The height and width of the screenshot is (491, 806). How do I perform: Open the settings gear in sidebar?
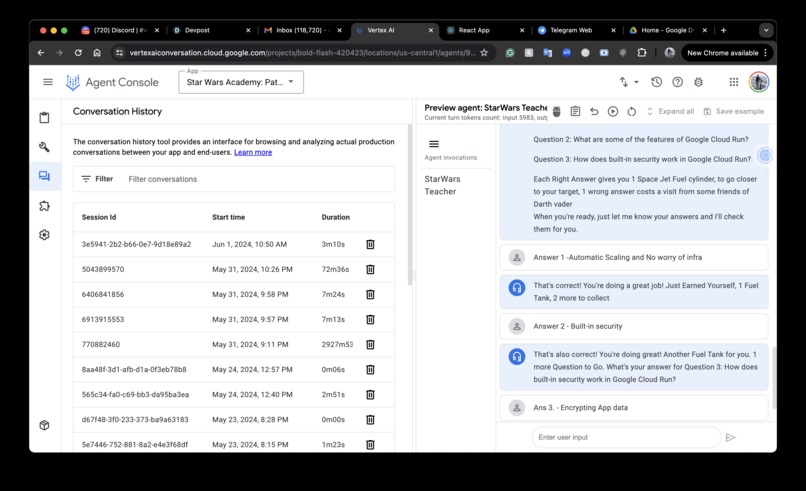pos(45,234)
